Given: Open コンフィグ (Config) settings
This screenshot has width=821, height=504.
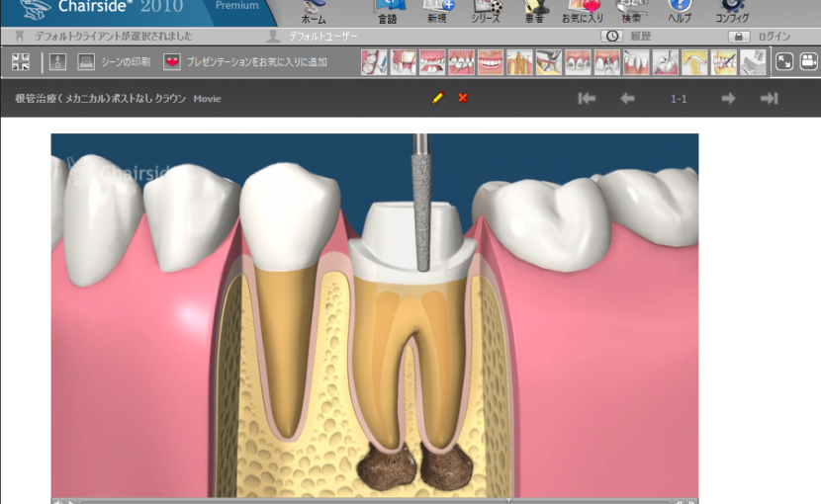Looking at the screenshot, I should tap(732, 11).
